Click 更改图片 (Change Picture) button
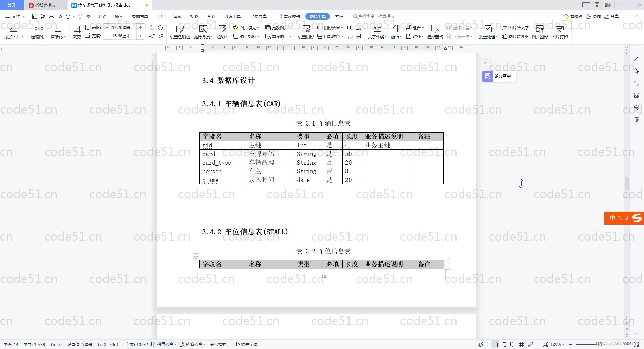The image size is (644, 349). click(x=277, y=28)
